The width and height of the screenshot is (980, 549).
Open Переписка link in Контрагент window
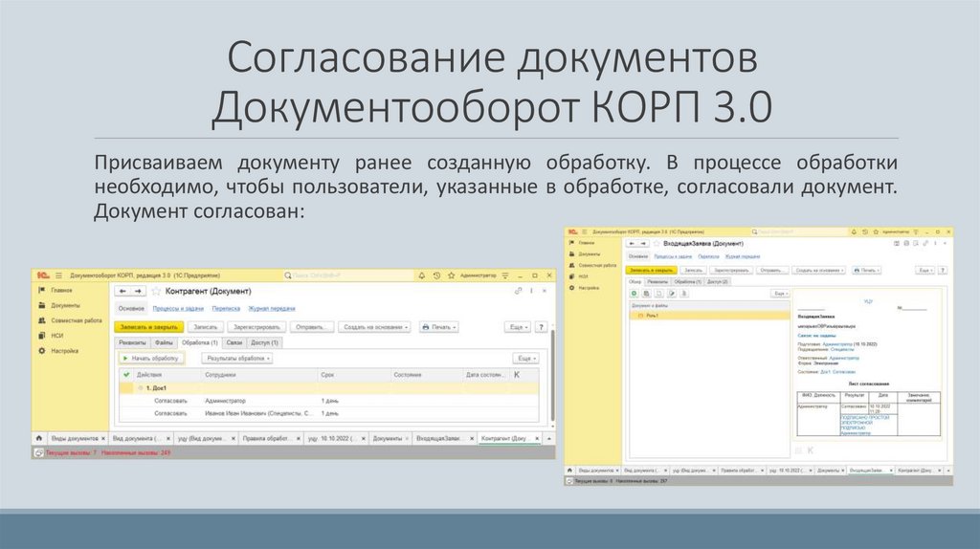(x=226, y=309)
